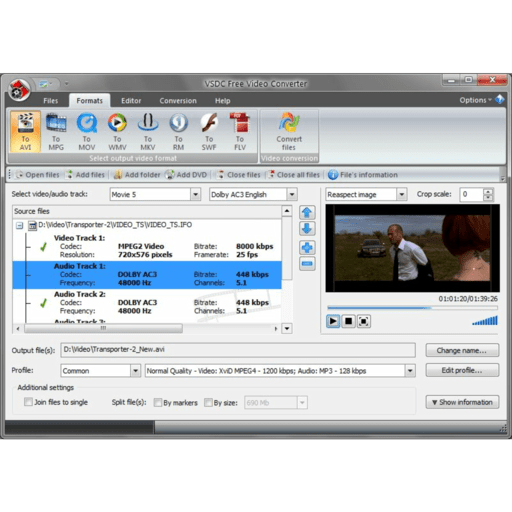
Task: Click the video preview thumbnail
Action: tap(413, 248)
